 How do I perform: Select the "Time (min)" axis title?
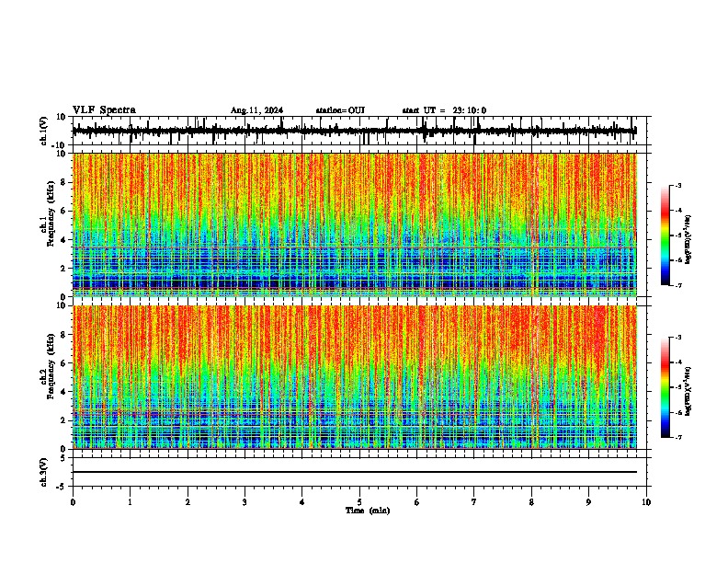tap(368, 511)
